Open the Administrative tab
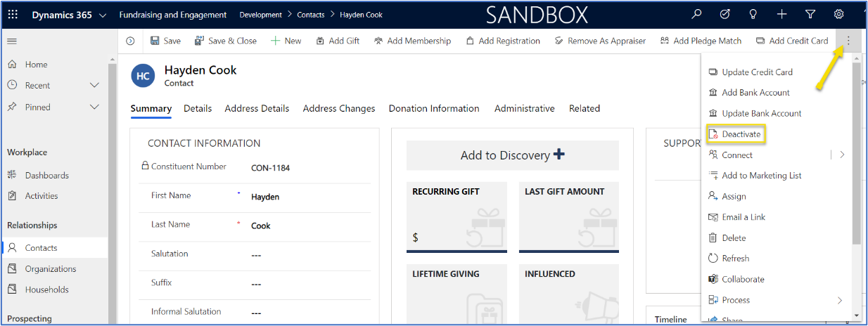This screenshot has height=326, width=868. (525, 108)
